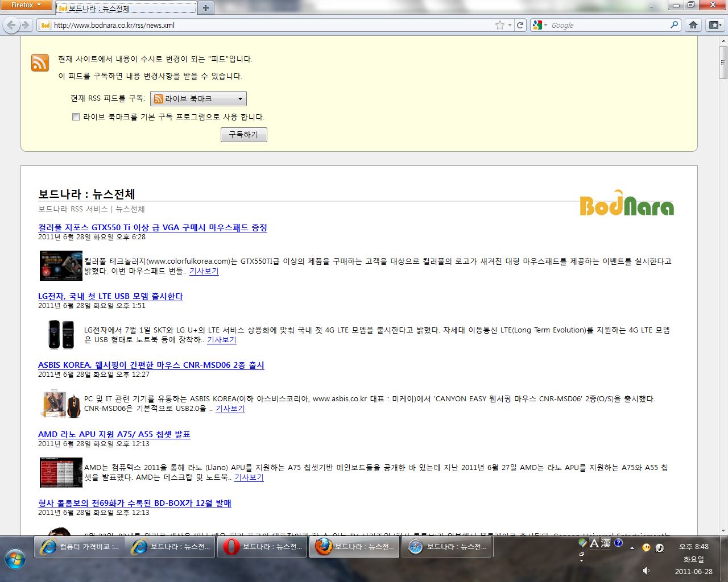Open the 라이브 북마크 subscription dropdown
Screen dimensions: 728x582
pyautogui.click(x=198, y=99)
